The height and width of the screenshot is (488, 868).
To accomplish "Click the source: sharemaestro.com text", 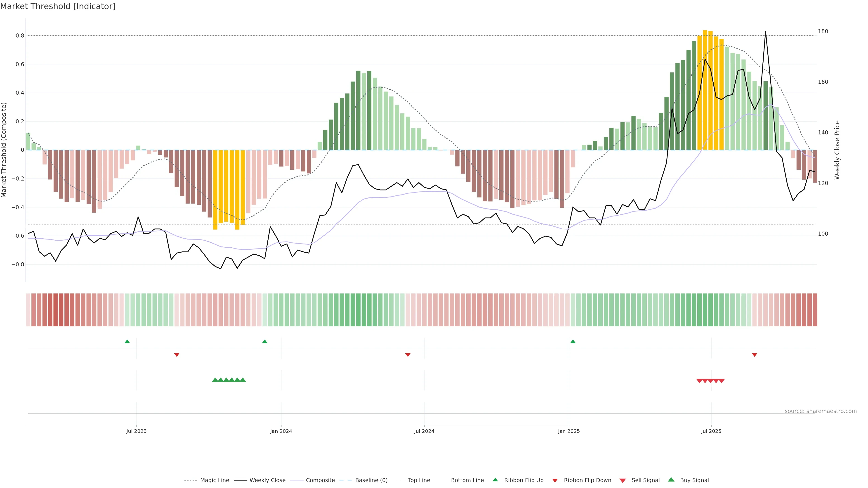I will pos(821,411).
